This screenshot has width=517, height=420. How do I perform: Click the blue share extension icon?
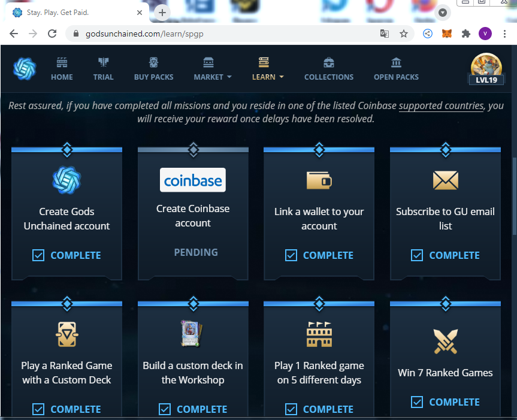click(428, 34)
